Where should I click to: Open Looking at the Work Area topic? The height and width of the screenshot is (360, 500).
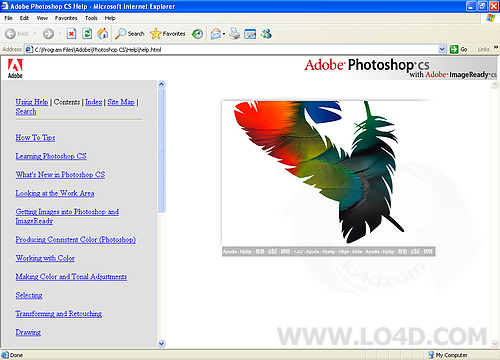point(55,193)
